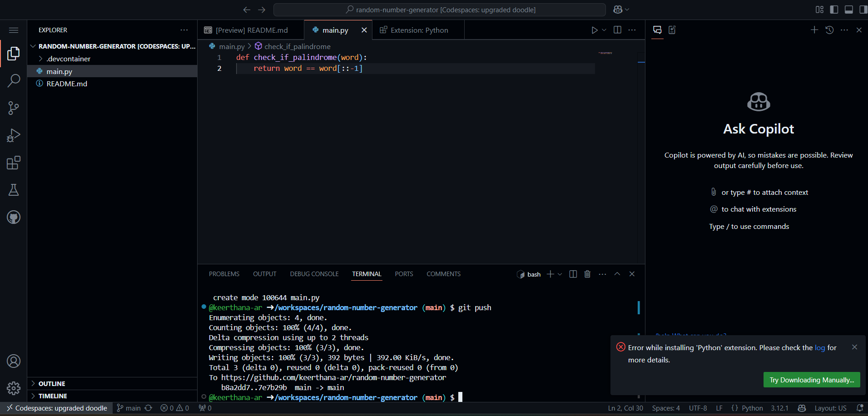
Task: Open the Extensions view
Action: pyautogui.click(x=14, y=162)
